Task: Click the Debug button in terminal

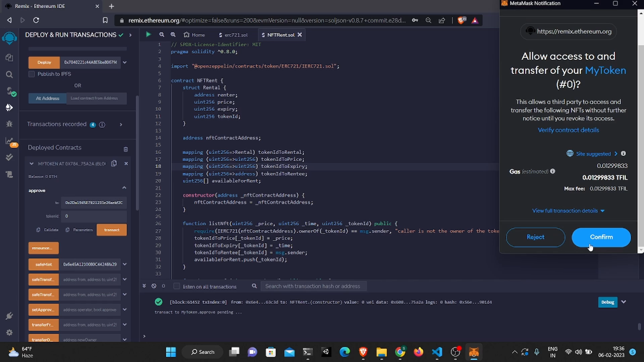Action: coord(607,302)
